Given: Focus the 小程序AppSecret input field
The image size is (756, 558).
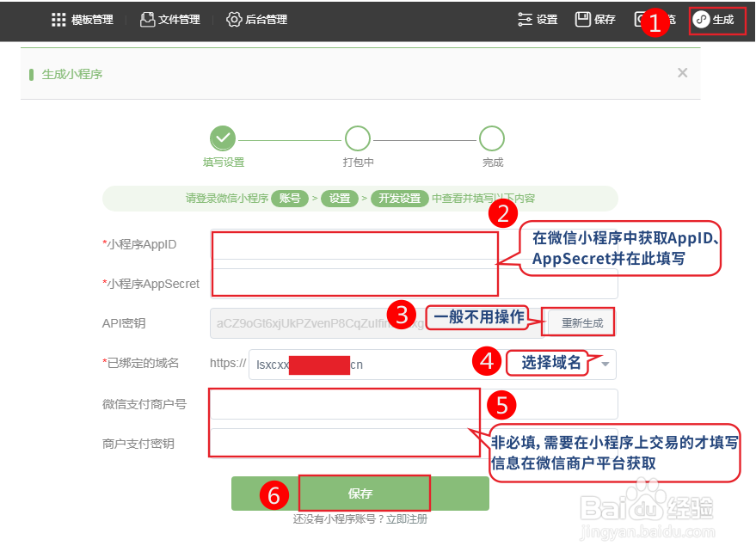Looking at the screenshot, I should (414, 284).
